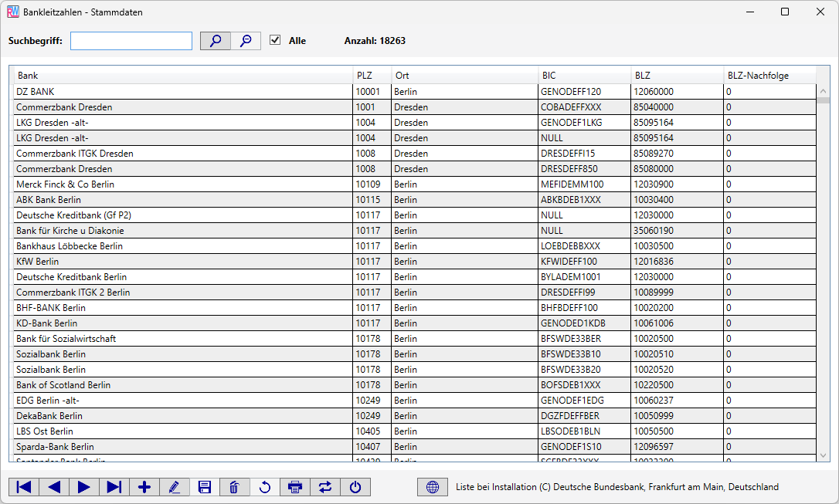The width and height of the screenshot is (839, 504).
Task: Click the search magnifier button
Action: [215, 41]
